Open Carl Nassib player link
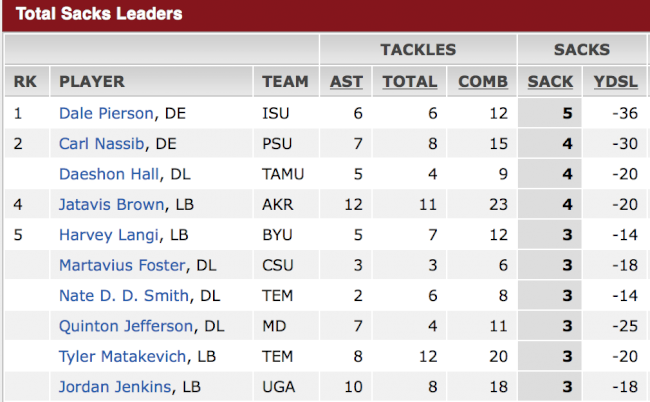The height and width of the screenshot is (402, 650). pyautogui.click(x=102, y=144)
